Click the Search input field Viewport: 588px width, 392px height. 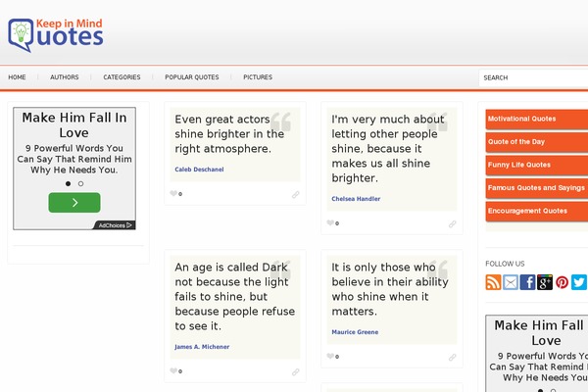click(x=534, y=77)
